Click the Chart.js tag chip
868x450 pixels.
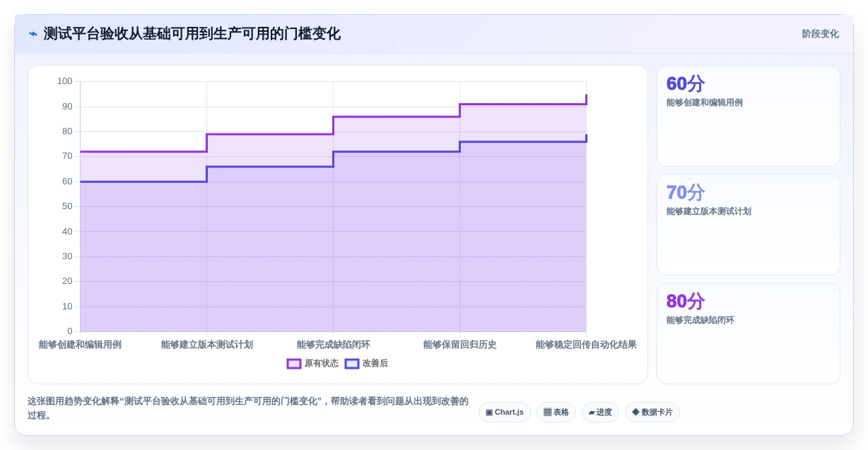click(505, 413)
